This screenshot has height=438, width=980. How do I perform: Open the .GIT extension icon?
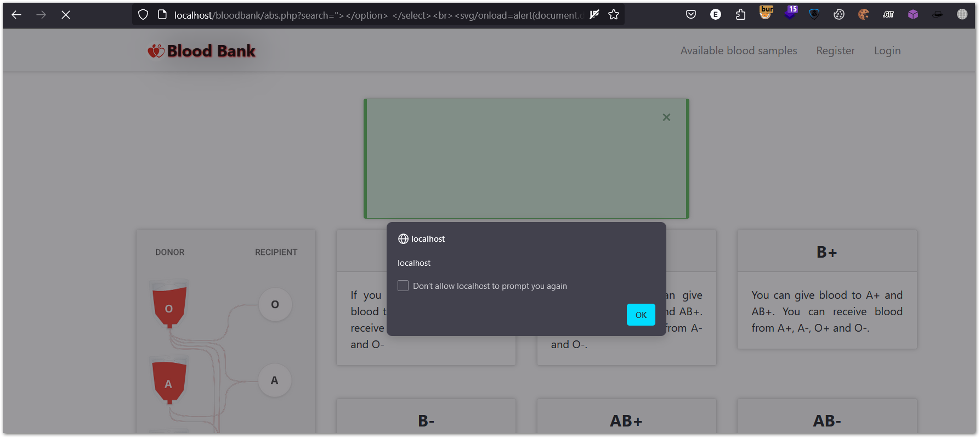888,15
